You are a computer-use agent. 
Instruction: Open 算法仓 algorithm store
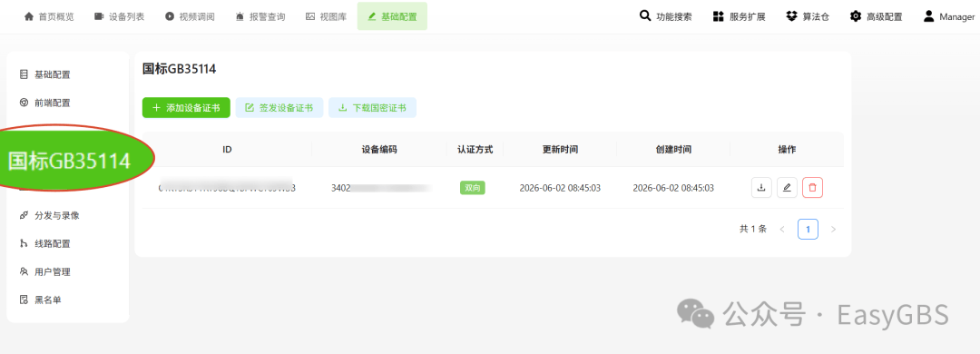coord(808,16)
